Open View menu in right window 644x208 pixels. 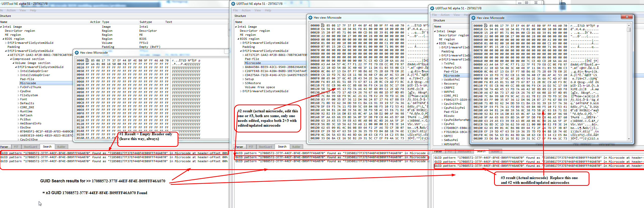457,15
